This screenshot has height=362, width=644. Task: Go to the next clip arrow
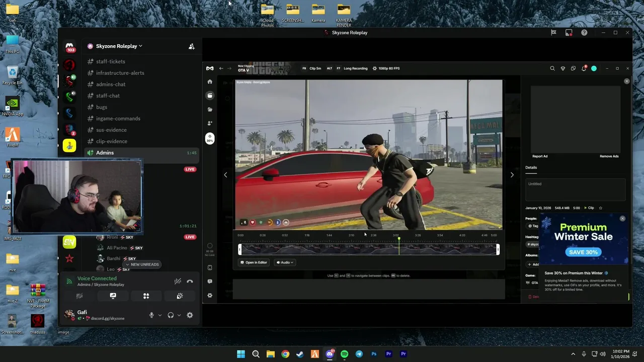pos(512,175)
